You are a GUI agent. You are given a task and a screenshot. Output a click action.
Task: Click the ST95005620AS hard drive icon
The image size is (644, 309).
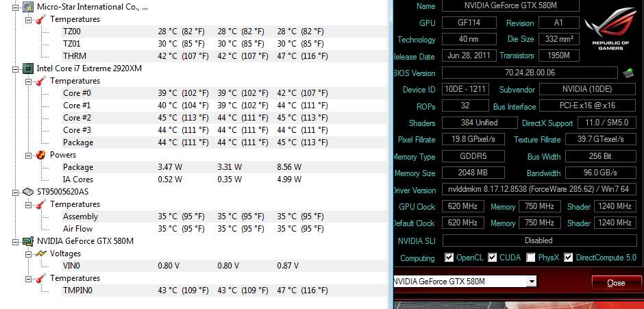pos(28,192)
